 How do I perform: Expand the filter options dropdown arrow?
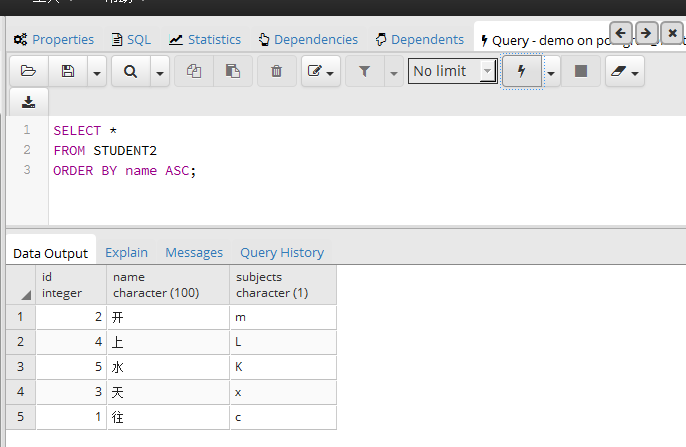[x=394, y=71]
